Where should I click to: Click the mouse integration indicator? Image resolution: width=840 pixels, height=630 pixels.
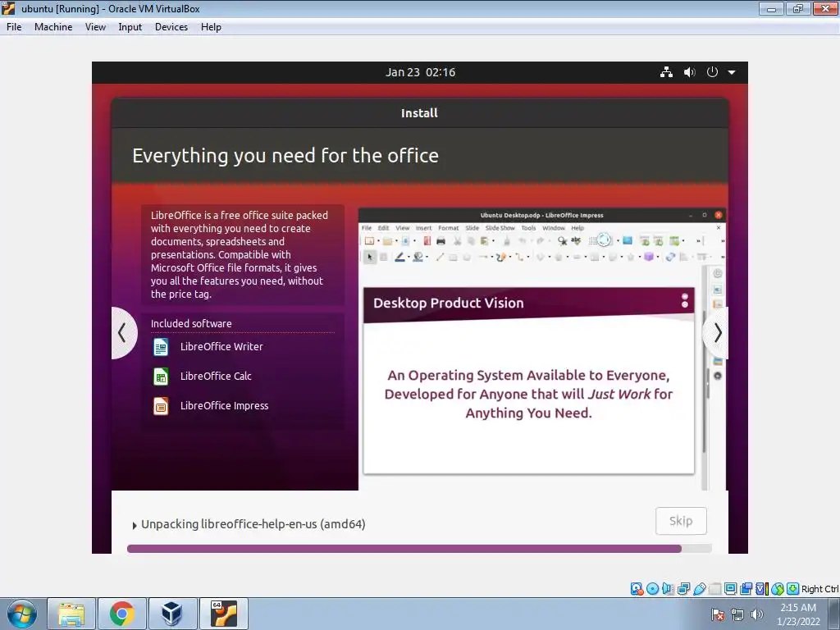[x=778, y=589]
